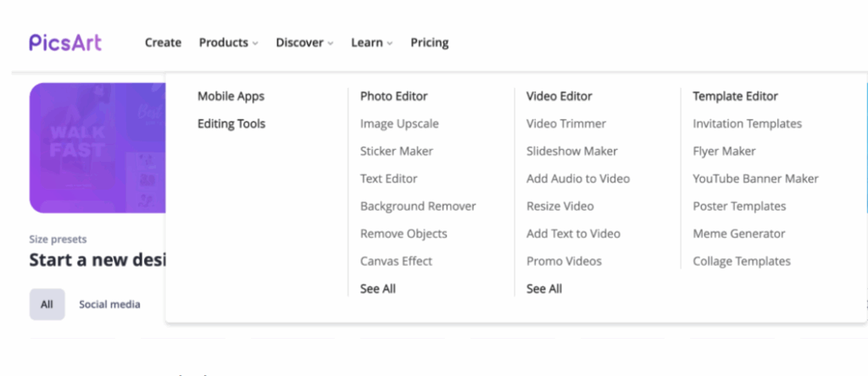
Task: Choose Image Upscale tool
Action: [x=399, y=124]
